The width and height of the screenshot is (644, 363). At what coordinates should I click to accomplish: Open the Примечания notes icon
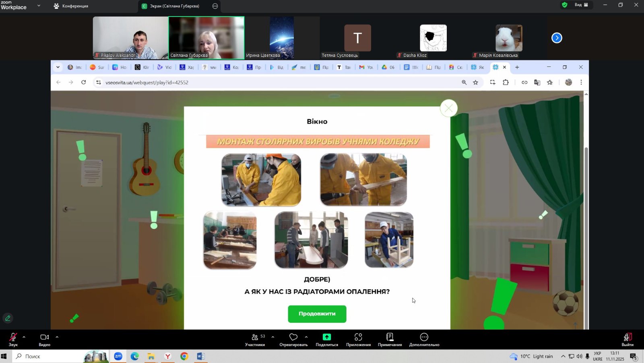pyautogui.click(x=390, y=337)
